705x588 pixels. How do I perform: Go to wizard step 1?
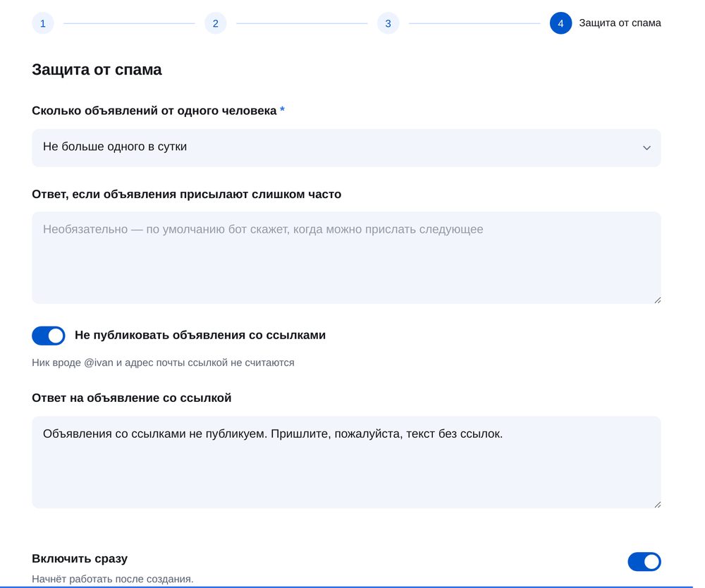click(43, 23)
